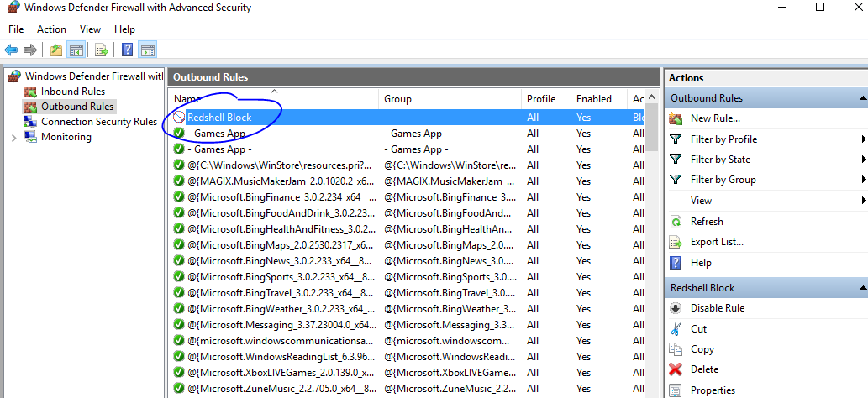Click the Filter by Group funnel icon

(676, 180)
